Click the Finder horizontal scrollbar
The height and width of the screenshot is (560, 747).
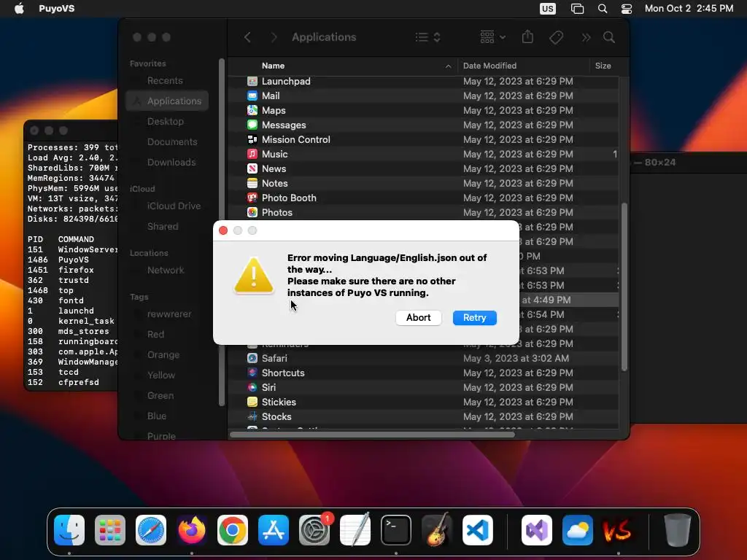tap(372, 435)
